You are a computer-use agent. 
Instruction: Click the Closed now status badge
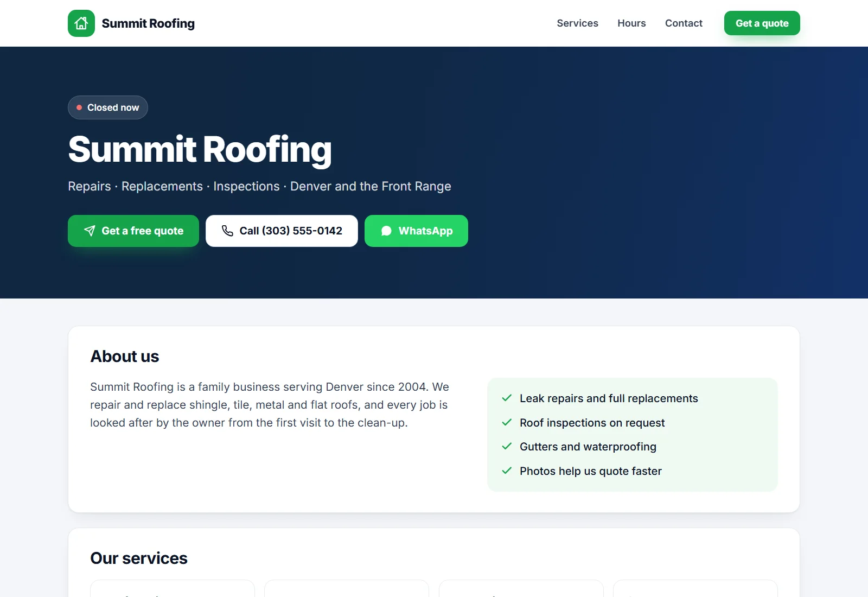tap(108, 107)
